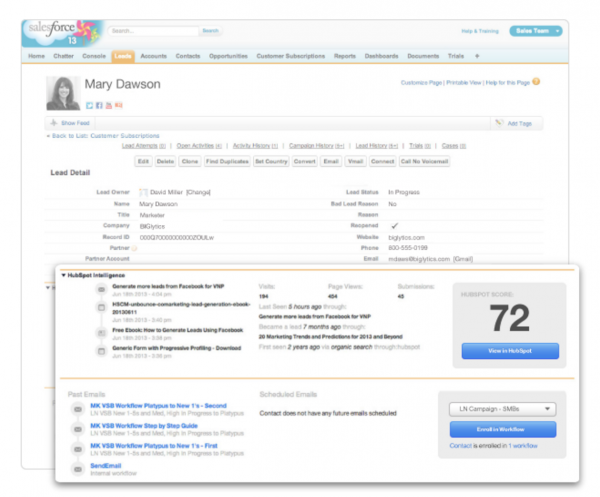Screen dimensions: 600x497
Task: Open the Dashboards tab
Action: (x=382, y=56)
